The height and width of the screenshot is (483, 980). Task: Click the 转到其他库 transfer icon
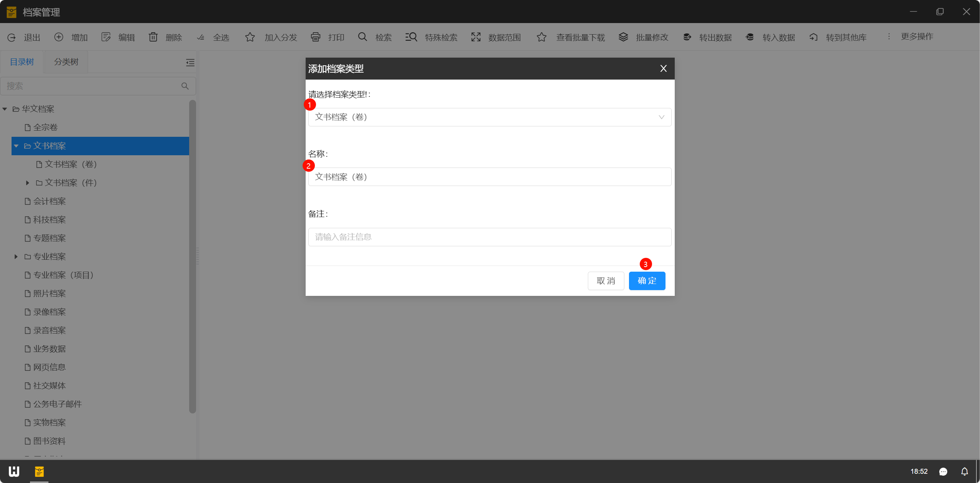click(813, 37)
